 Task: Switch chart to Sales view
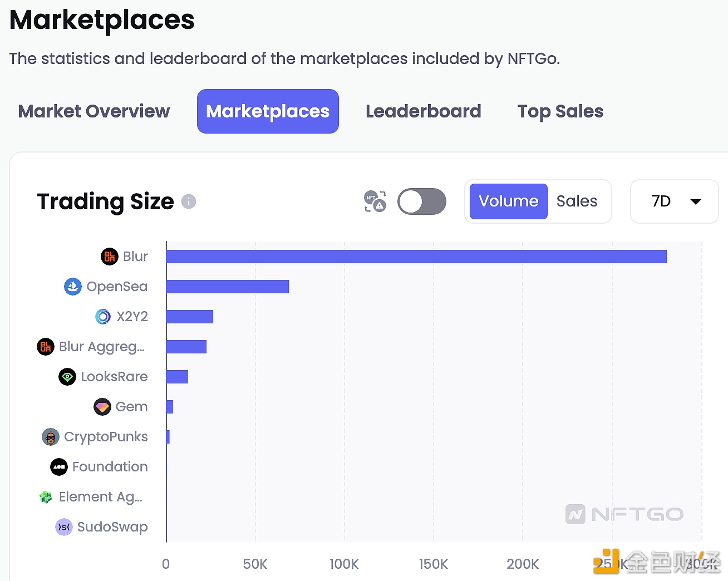(x=577, y=201)
